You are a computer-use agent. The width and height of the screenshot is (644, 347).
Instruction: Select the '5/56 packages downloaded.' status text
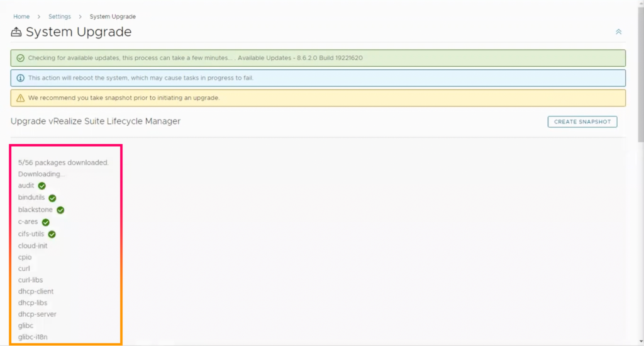(64, 162)
